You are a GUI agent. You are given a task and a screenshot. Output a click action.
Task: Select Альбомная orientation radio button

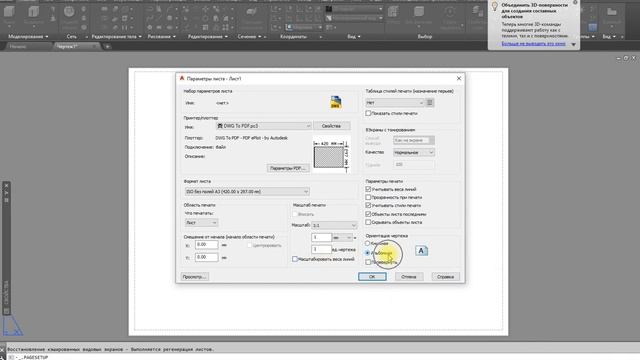point(368,253)
